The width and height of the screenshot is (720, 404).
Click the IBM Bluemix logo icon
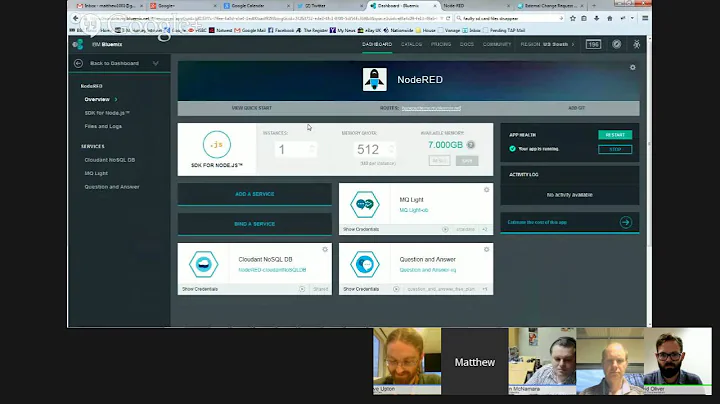click(x=78, y=44)
